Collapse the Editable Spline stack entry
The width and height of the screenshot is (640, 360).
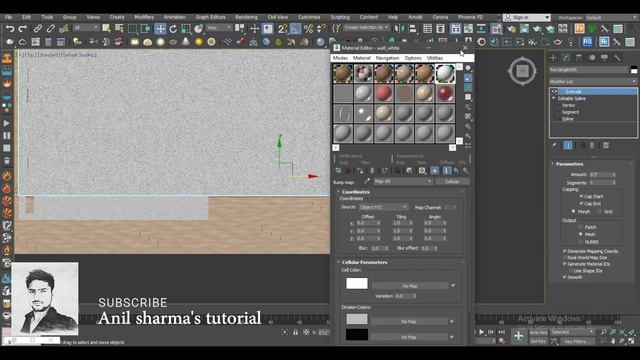coord(554,98)
